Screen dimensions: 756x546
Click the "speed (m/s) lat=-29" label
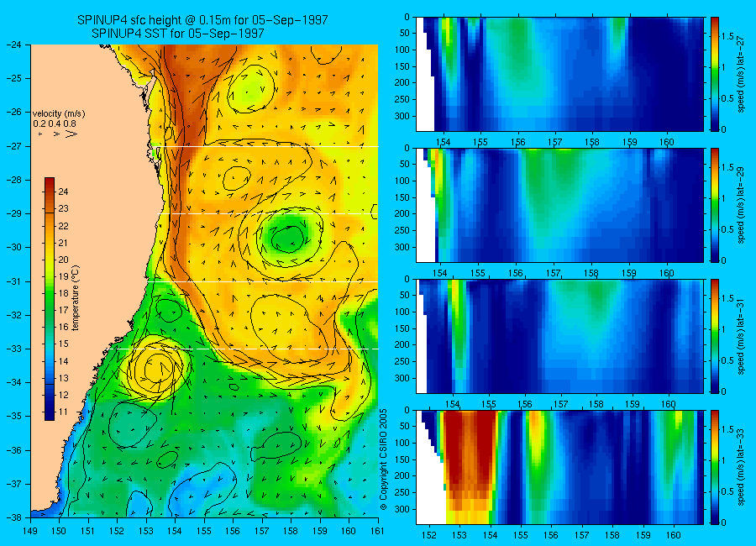[x=742, y=205]
